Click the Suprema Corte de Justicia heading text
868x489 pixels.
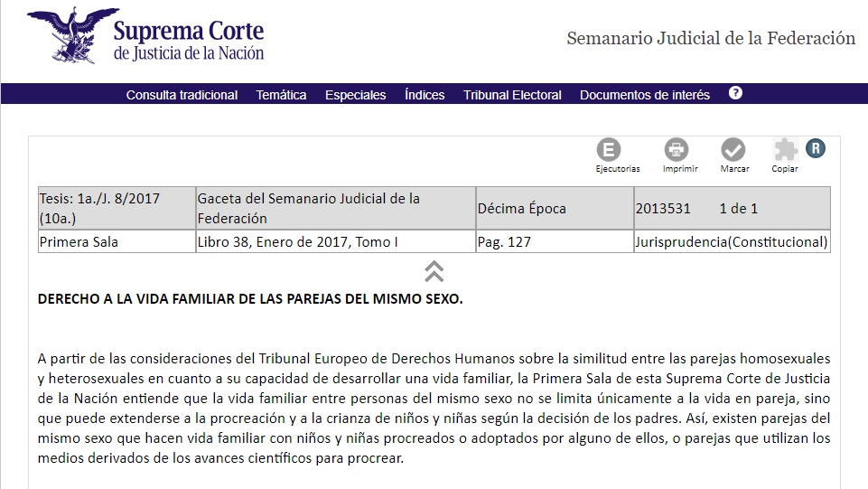click(x=189, y=41)
